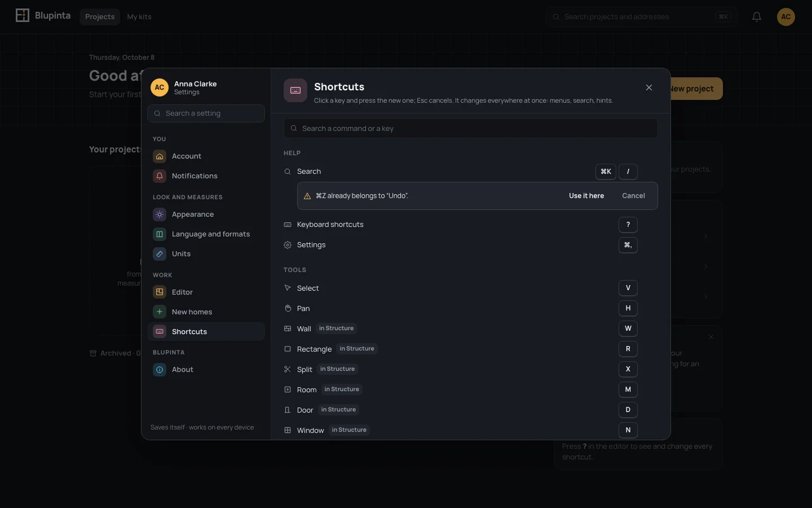Viewport: 812px width, 508px height.
Task: Go to Notifications settings
Action: [x=206, y=176]
